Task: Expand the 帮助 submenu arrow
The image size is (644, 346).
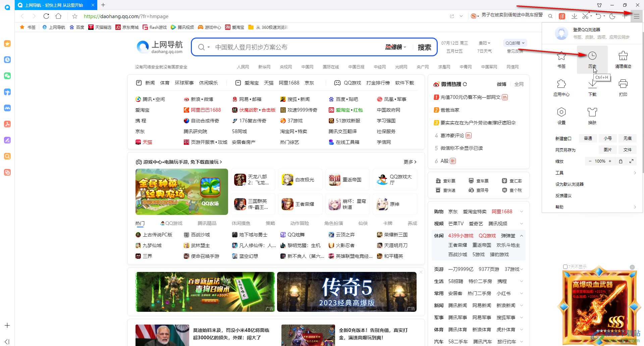Action: (x=635, y=207)
